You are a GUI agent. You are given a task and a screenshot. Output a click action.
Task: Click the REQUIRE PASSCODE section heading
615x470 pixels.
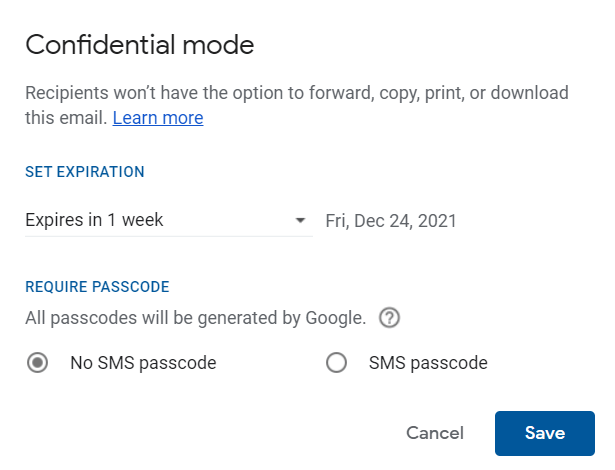point(97,287)
